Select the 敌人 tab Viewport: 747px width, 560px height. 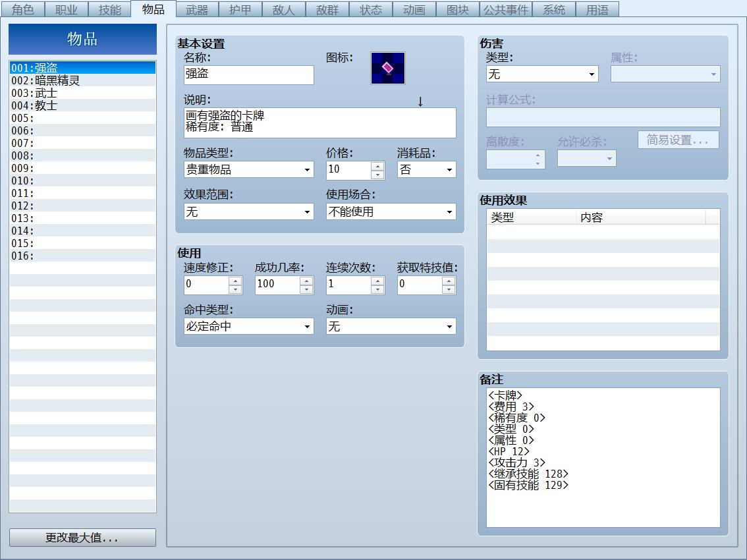click(x=283, y=9)
